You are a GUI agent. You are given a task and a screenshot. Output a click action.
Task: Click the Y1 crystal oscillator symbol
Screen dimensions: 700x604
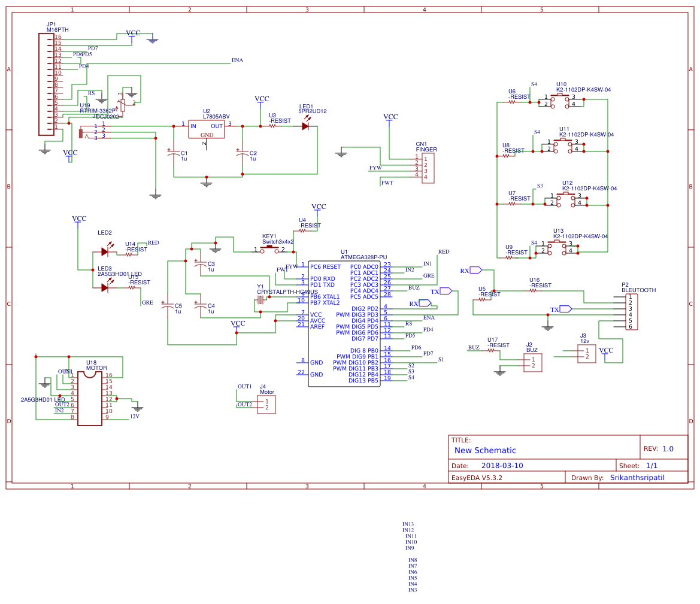(260, 299)
